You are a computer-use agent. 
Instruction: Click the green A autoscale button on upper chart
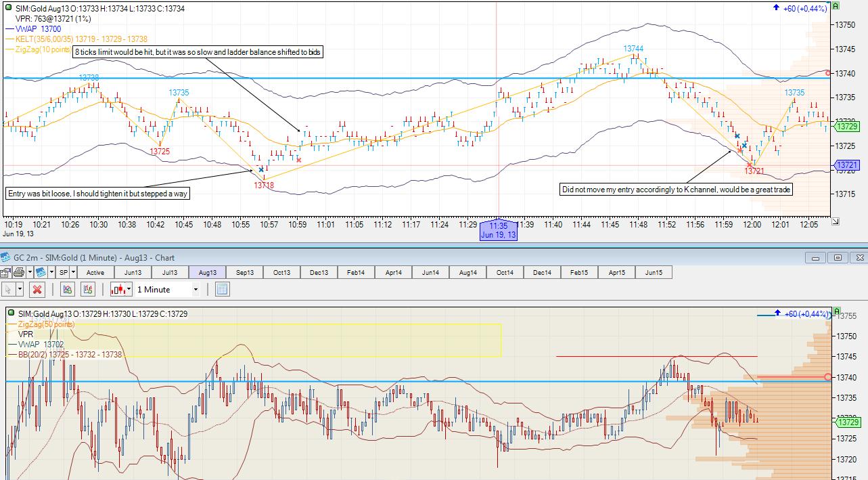click(836, 6)
